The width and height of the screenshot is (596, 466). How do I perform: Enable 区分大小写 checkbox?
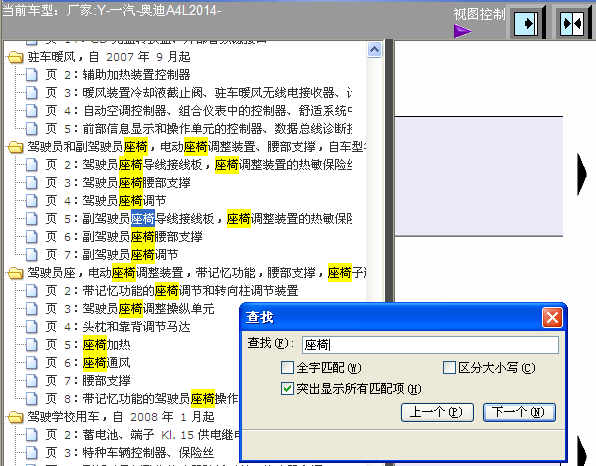pyautogui.click(x=449, y=368)
